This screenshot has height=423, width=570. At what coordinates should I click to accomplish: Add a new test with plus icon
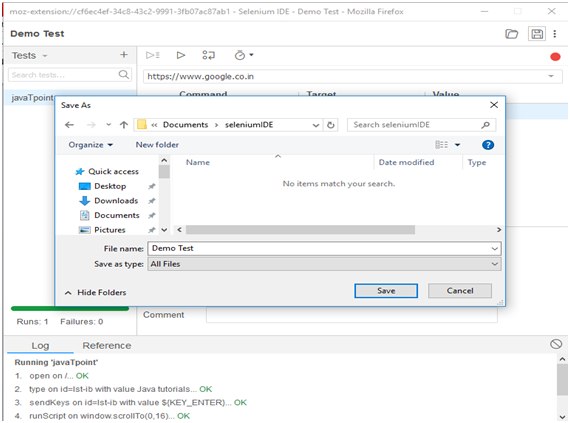point(124,55)
